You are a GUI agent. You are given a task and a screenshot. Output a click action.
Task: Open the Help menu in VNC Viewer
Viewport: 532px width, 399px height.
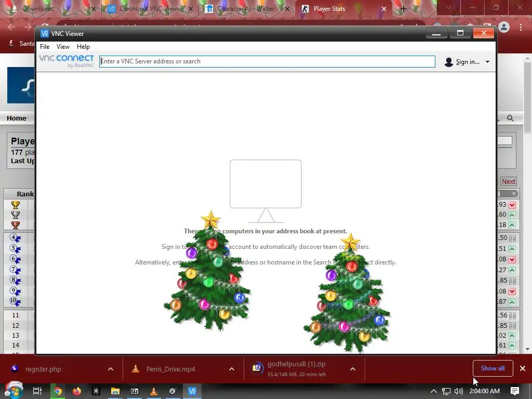pyautogui.click(x=83, y=46)
